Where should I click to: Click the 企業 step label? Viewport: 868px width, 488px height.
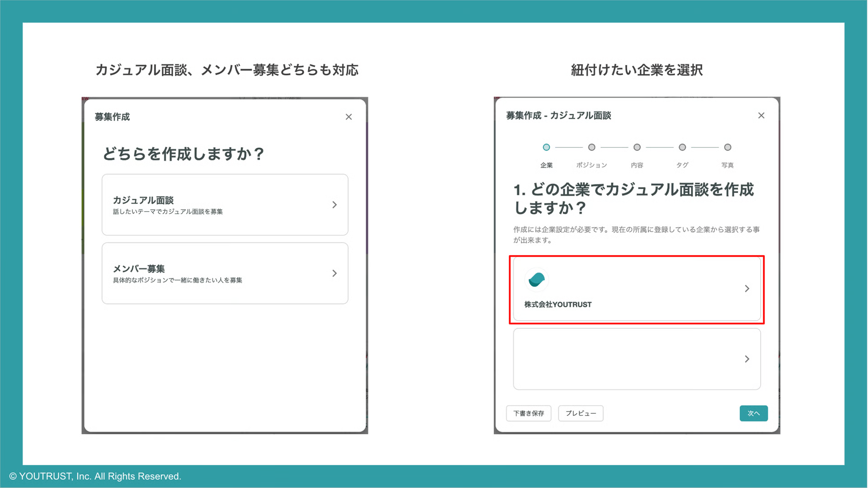tap(546, 165)
